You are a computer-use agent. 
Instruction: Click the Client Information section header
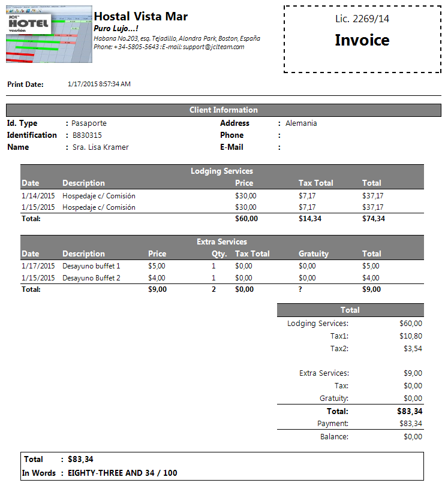pos(223,110)
